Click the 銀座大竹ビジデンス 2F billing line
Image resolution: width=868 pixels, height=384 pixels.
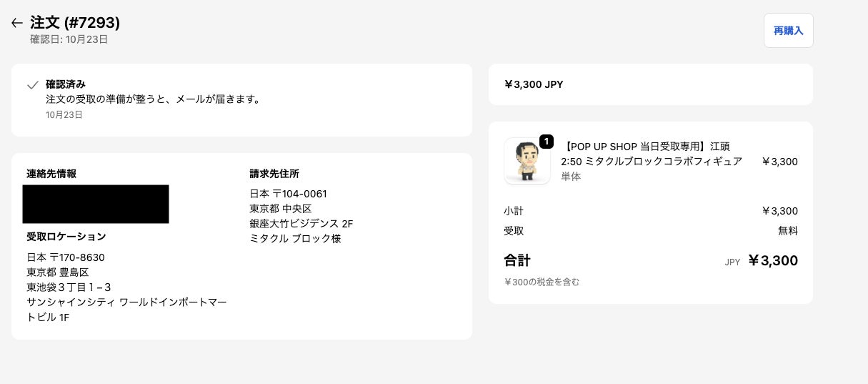(x=301, y=224)
